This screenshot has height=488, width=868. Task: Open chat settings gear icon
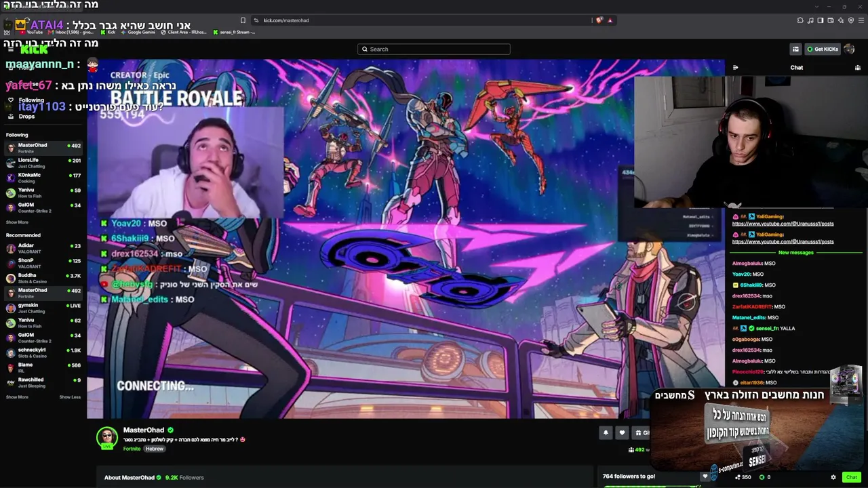(x=833, y=477)
